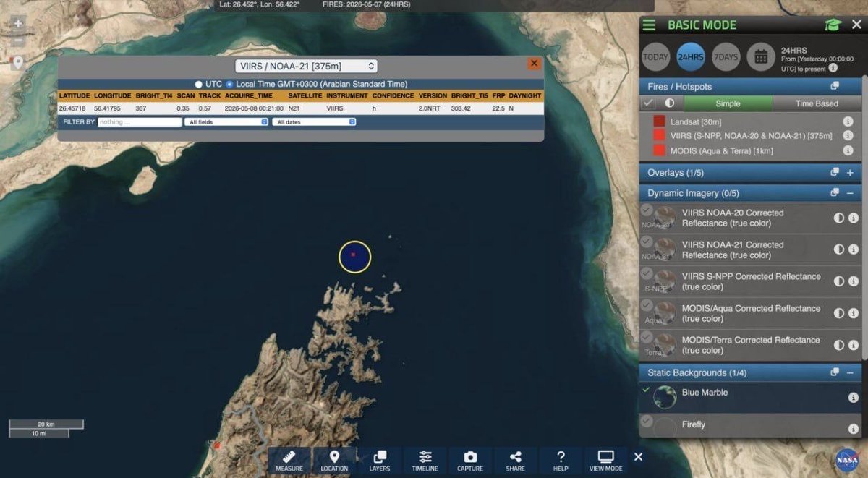
Task: Select Local Time GMT+0300 radio button
Action: tap(230, 84)
